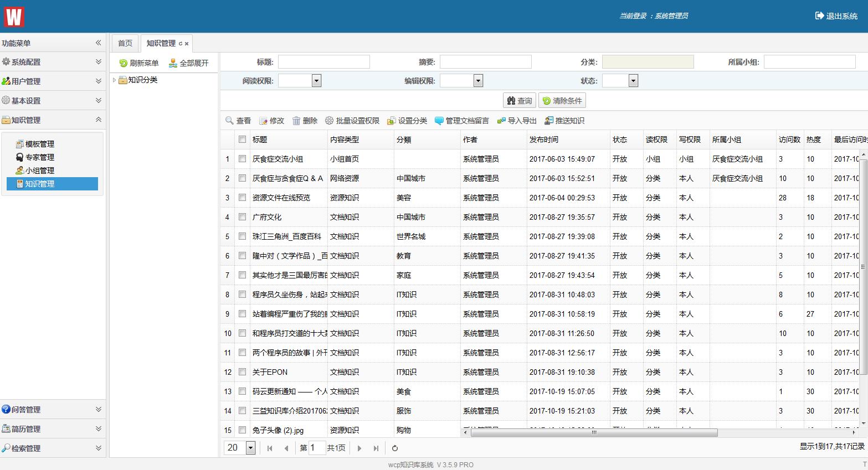Open the 阅读权限 dropdown
The height and width of the screenshot is (470, 868).
pos(316,81)
